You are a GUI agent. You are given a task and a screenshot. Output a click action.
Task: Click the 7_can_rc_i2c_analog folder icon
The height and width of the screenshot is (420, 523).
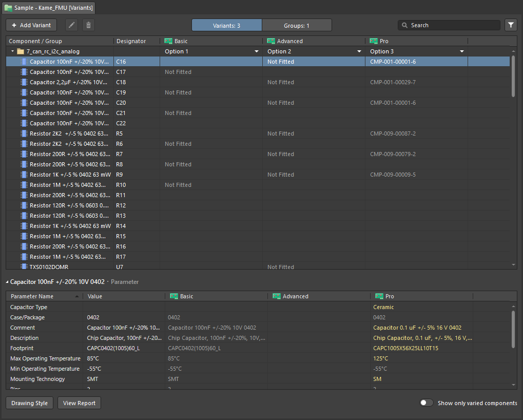click(x=21, y=51)
